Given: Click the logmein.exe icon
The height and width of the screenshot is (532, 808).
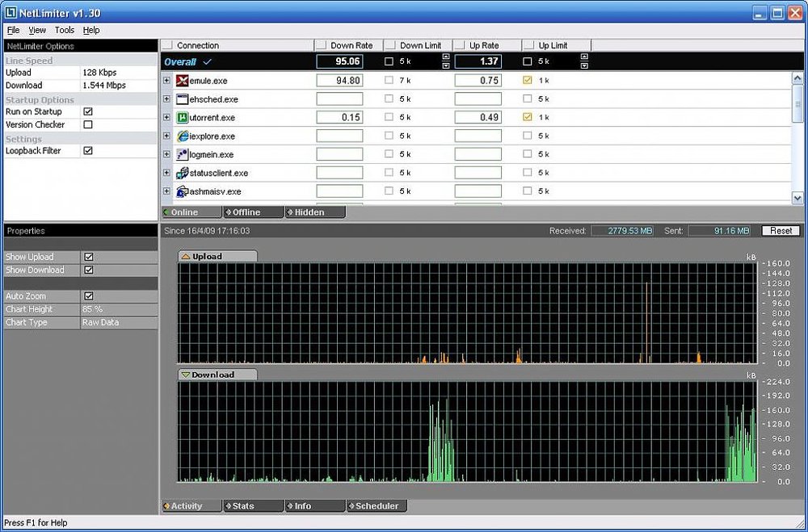Looking at the screenshot, I should pyautogui.click(x=183, y=154).
